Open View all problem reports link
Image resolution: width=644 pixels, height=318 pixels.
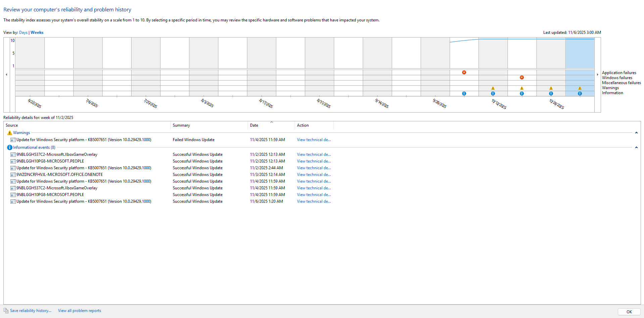(80, 311)
